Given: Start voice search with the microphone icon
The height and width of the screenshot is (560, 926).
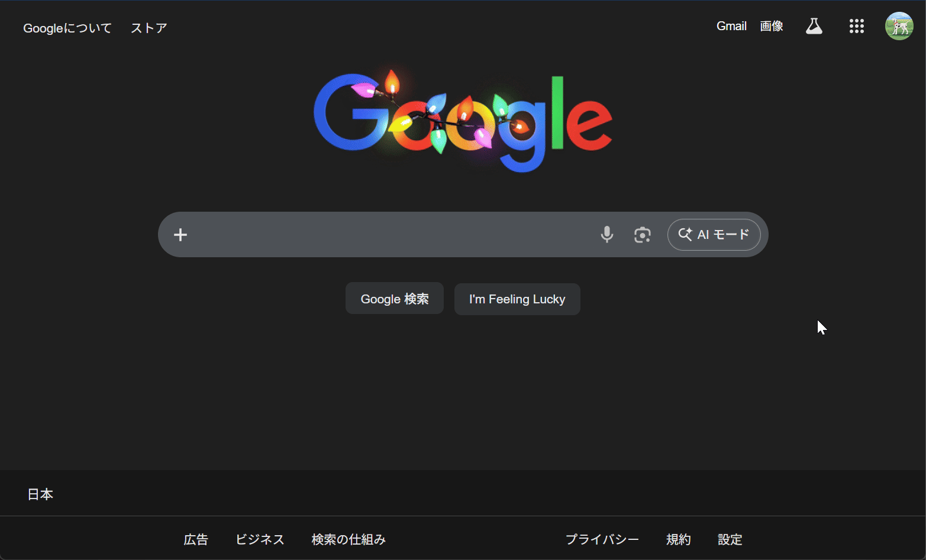Looking at the screenshot, I should pos(607,234).
